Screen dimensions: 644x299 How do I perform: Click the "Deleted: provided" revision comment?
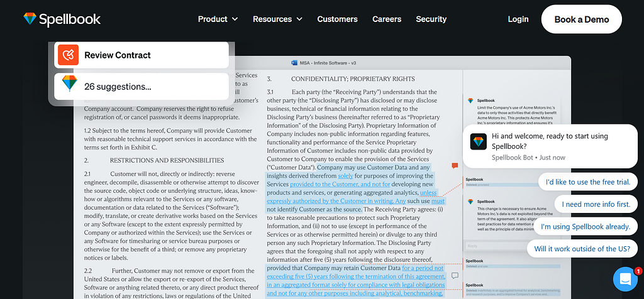click(513, 182)
